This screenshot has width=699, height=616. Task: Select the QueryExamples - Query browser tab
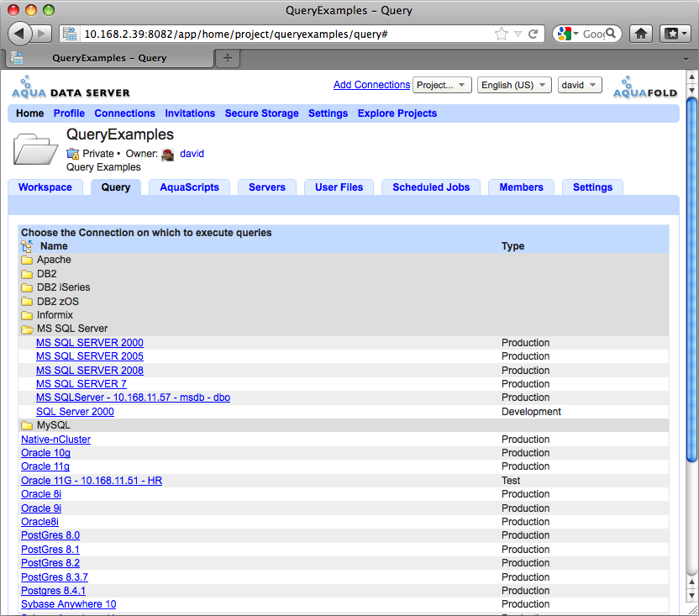pos(109,58)
